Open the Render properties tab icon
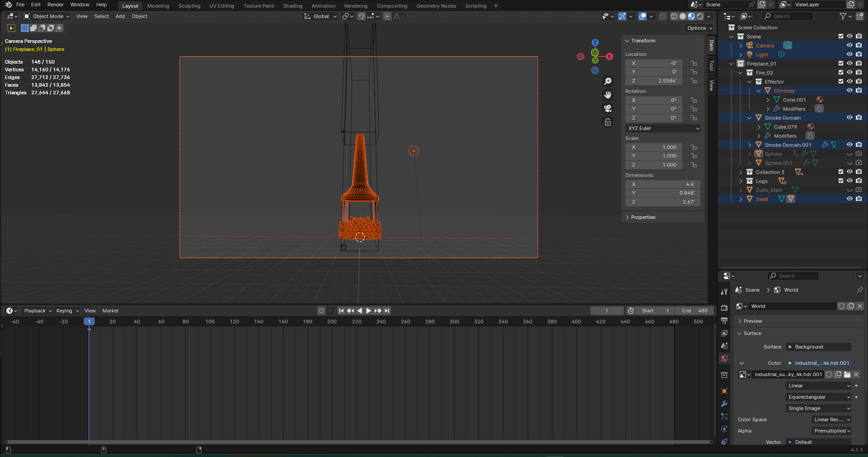Screen dimensions: 868x457 coord(724,308)
